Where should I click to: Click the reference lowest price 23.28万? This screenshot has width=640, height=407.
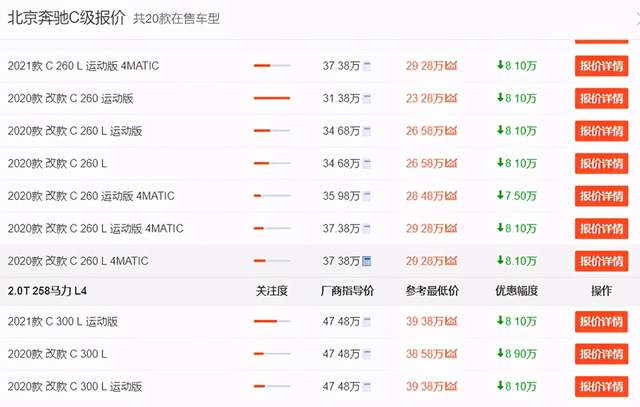(x=424, y=98)
